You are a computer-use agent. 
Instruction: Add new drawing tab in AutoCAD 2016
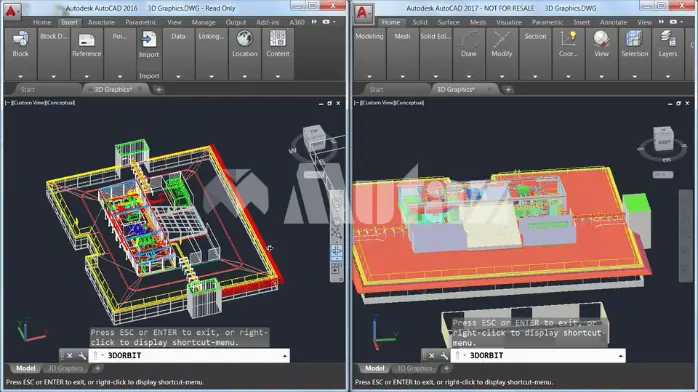[x=158, y=89]
